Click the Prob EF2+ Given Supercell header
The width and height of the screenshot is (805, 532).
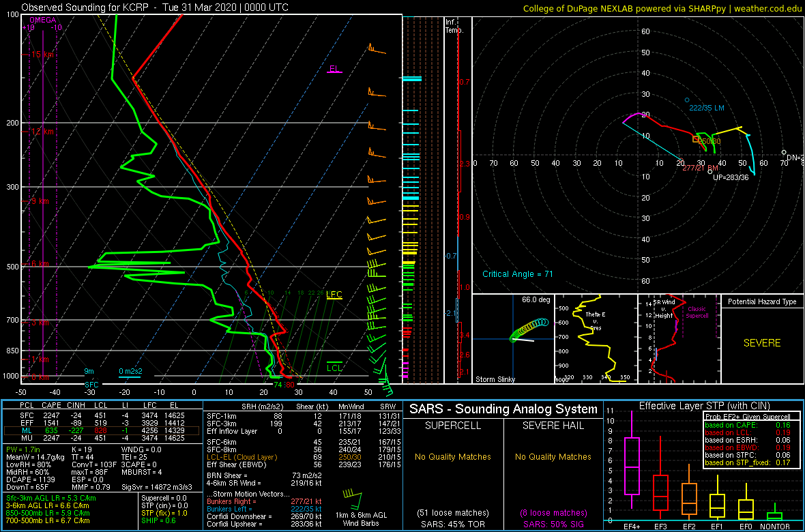point(748,417)
